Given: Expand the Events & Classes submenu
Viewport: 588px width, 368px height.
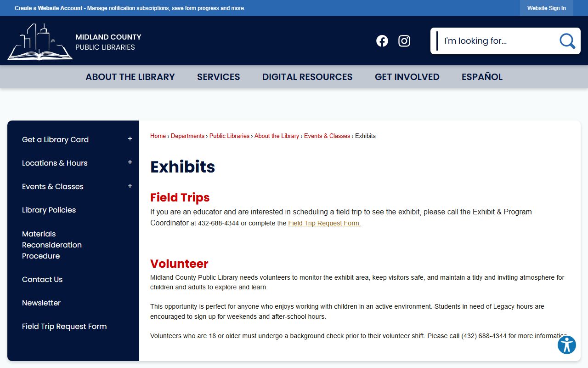Looking at the screenshot, I should (x=130, y=186).
